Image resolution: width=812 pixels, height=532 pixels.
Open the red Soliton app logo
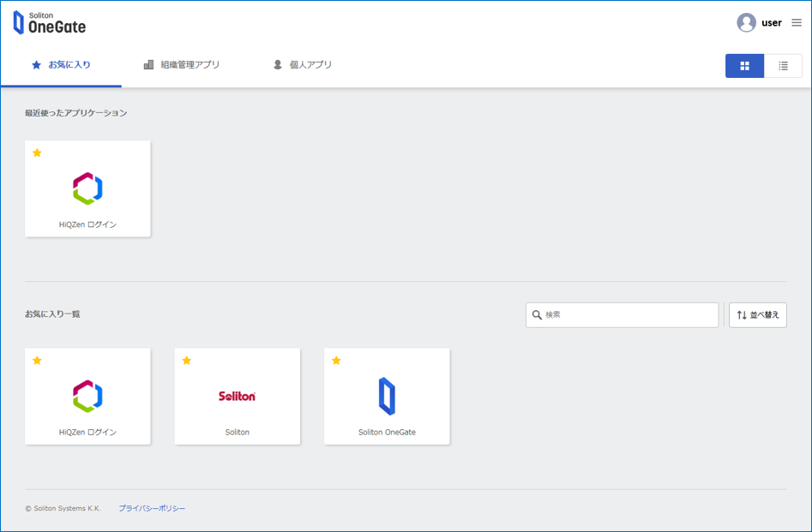pos(237,396)
